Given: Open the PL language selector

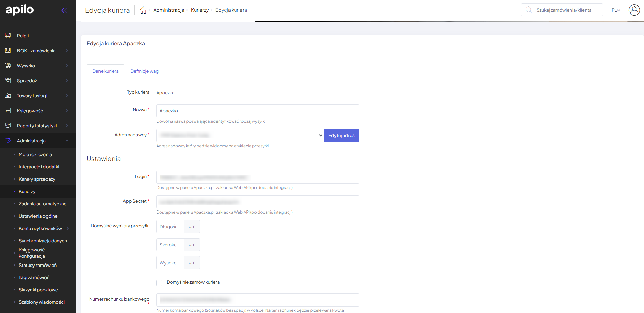Looking at the screenshot, I should tap(616, 10).
